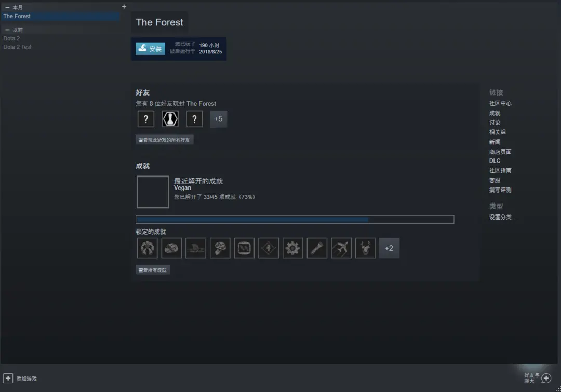The width and height of the screenshot is (561, 392).
Task: Click the 您已解开了 33/45 项成就 text
Action: pos(215,197)
